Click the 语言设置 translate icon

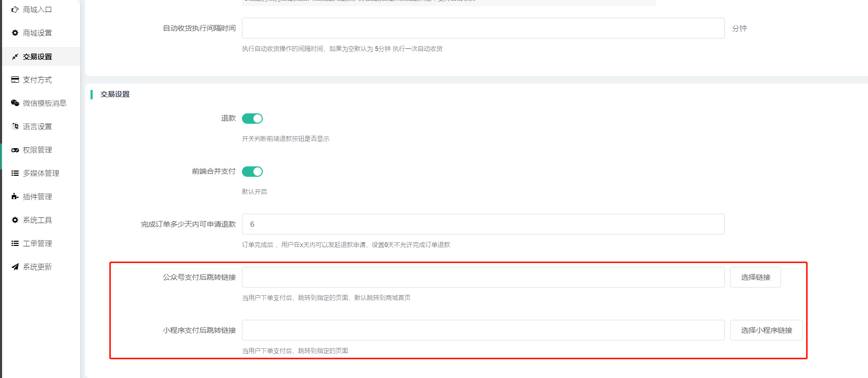(15, 126)
